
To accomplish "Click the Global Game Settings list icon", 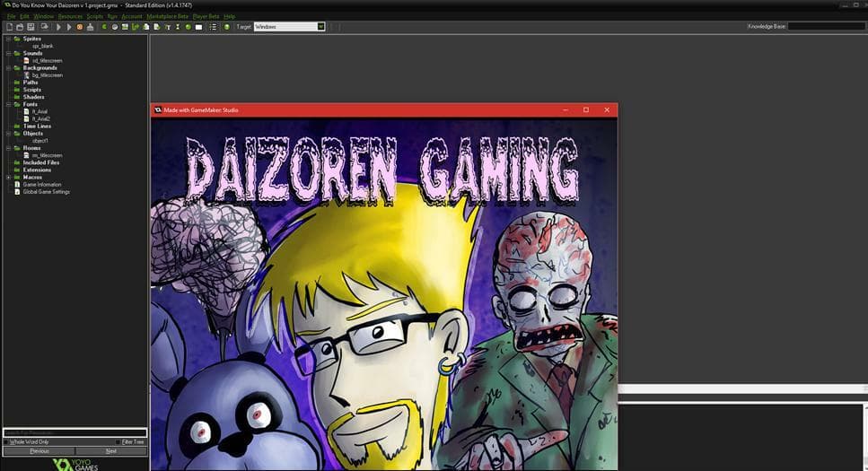I will (213, 27).
